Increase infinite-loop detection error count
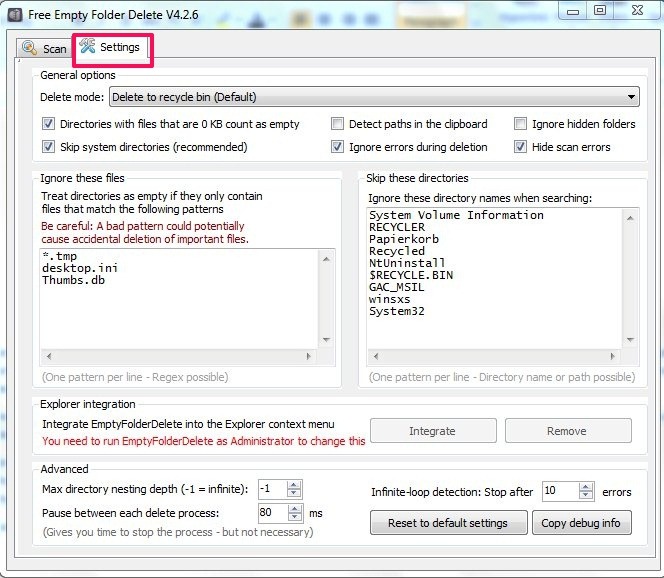664x578 pixels. [586, 487]
